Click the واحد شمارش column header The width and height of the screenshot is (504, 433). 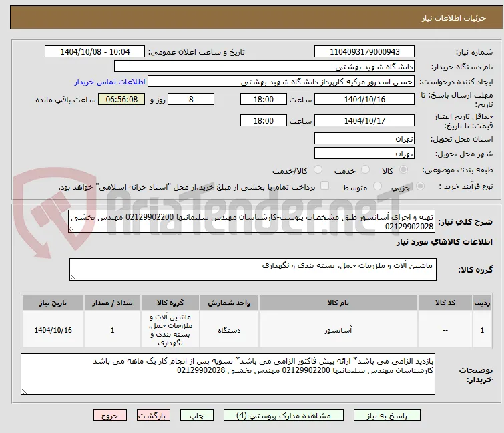[x=229, y=303]
